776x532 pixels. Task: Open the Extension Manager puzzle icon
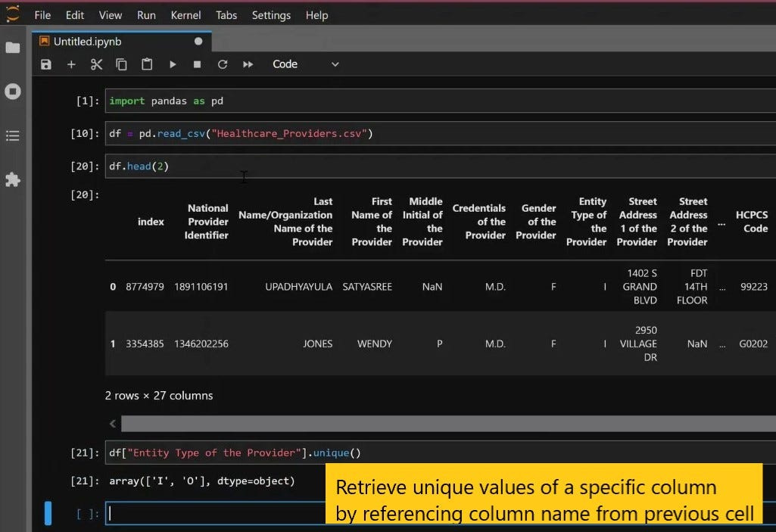point(13,180)
